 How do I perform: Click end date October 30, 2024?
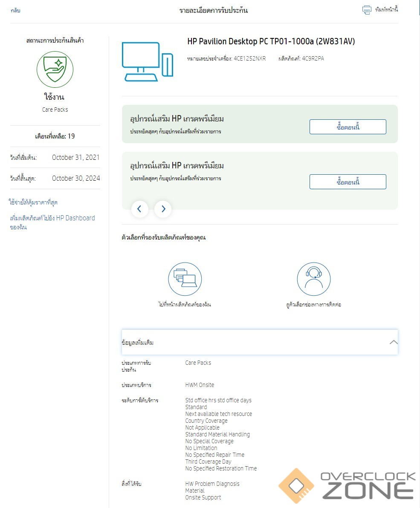(76, 179)
